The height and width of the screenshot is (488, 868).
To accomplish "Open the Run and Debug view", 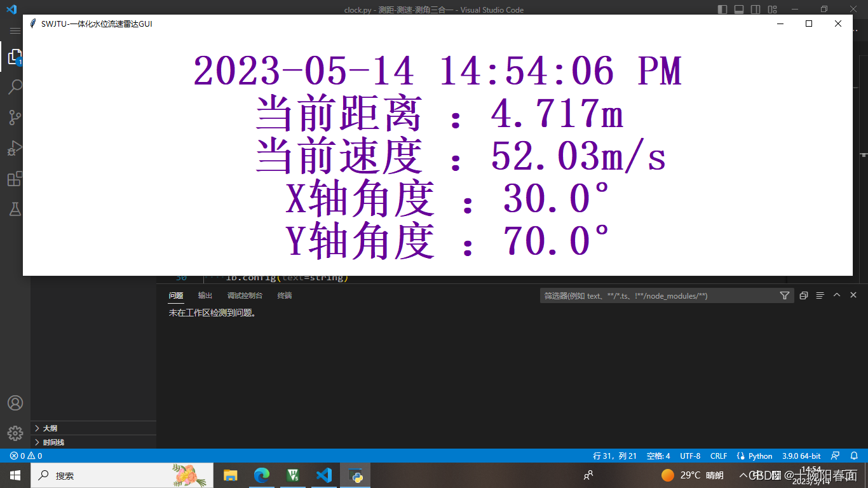I will [x=15, y=147].
